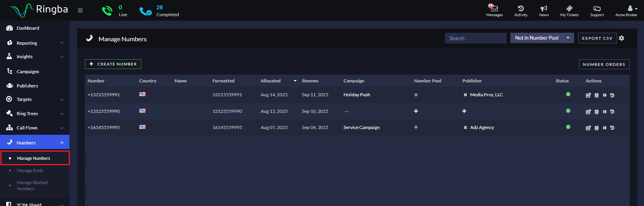
Task: Delete number +16145559995 with trash icon
Action: pos(597,128)
